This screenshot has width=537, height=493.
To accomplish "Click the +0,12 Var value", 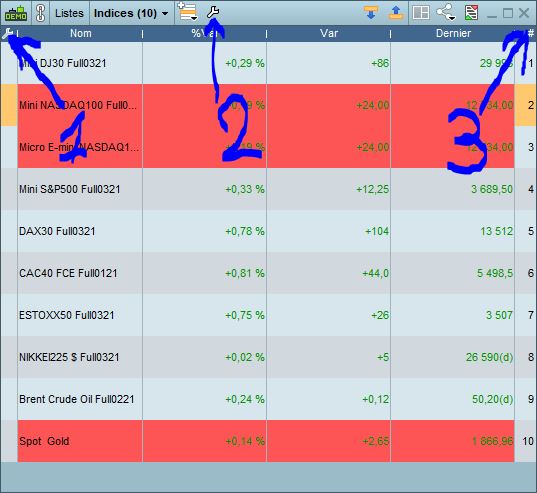I will click(x=376, y=399).
